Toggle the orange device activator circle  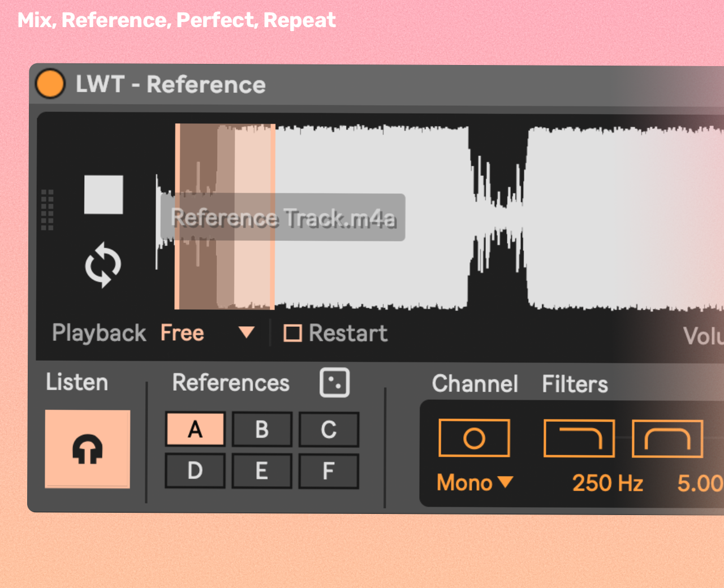[50, 84]
